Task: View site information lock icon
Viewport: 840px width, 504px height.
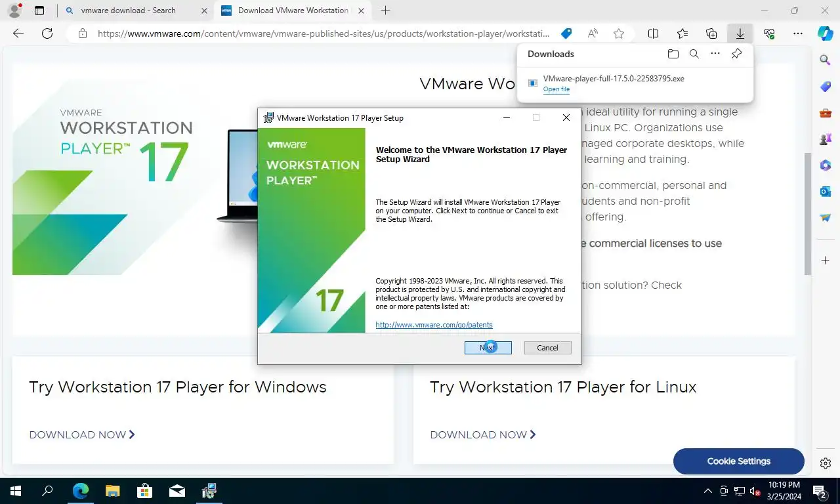Action: (82, 33)
